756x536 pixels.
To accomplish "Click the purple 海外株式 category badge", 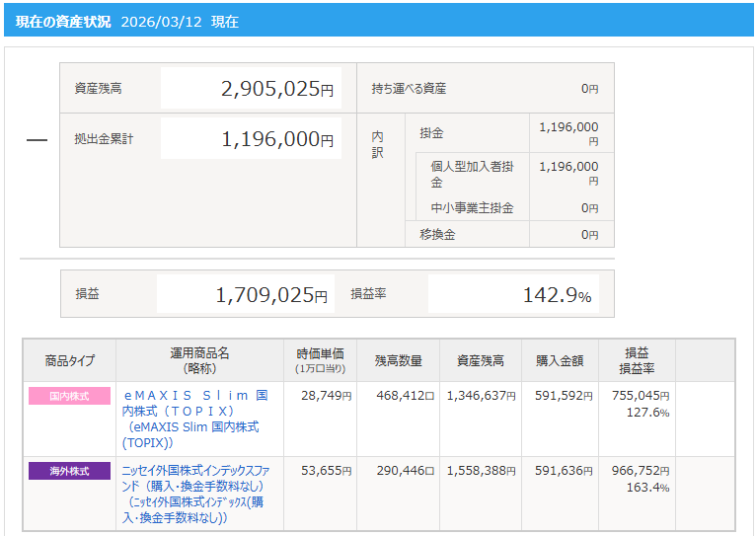I will coord(69,471).
